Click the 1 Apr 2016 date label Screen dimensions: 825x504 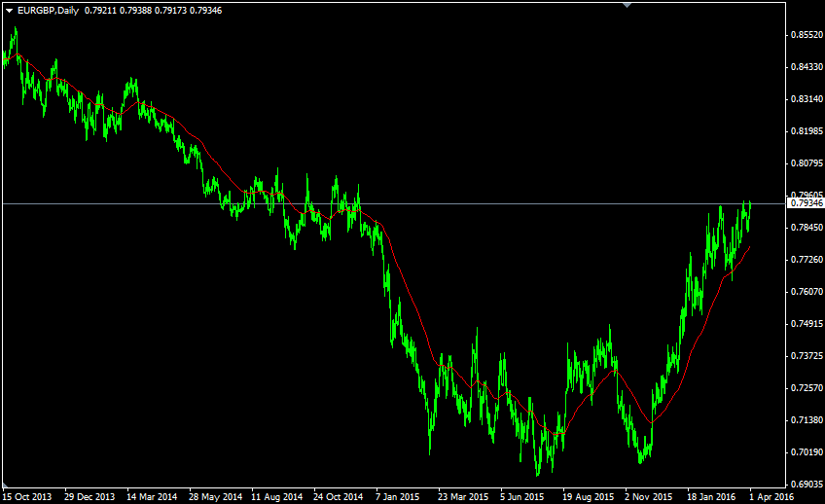click(771, 496)
